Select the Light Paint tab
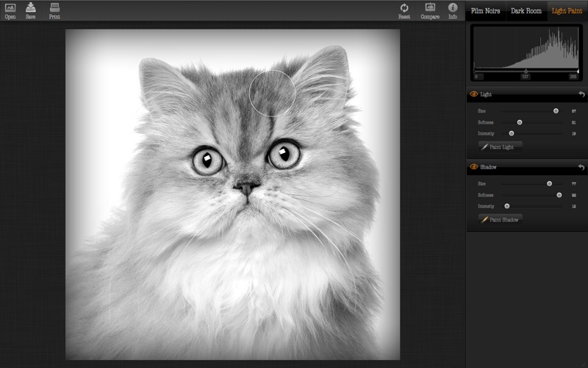 coord(567,11)
